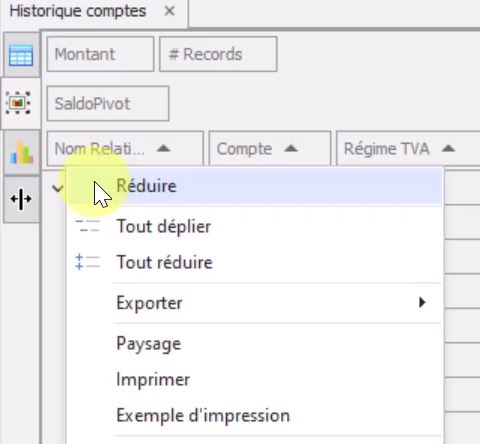
Task: Expand the Exporter submenu arrow
Action: coord(422,302)
